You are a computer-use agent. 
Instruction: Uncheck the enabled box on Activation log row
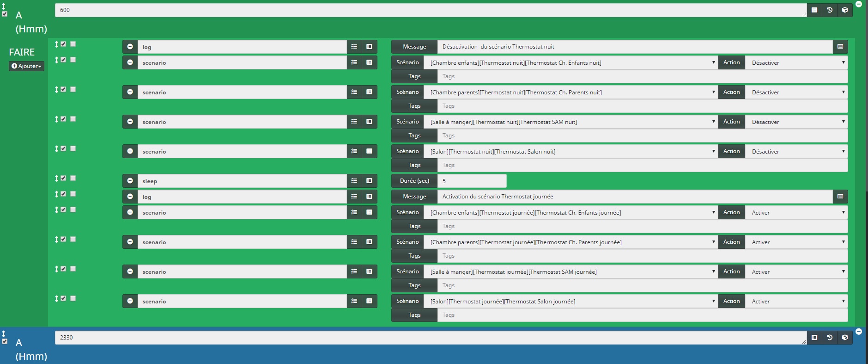click(64, 194)
